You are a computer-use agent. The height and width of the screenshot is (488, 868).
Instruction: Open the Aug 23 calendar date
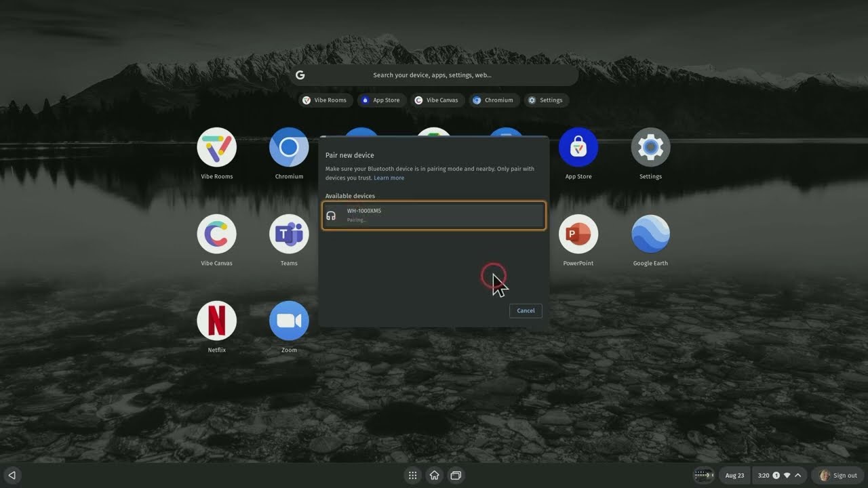click(x=734, y=475)
